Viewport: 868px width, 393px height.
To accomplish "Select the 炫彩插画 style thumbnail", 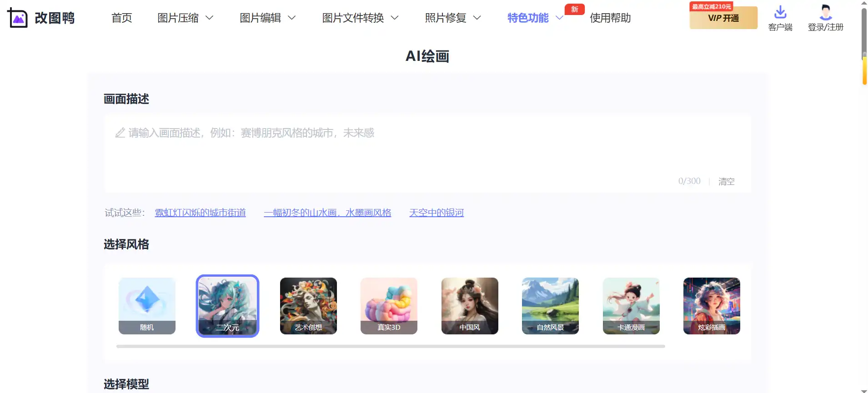I will 712,306.
